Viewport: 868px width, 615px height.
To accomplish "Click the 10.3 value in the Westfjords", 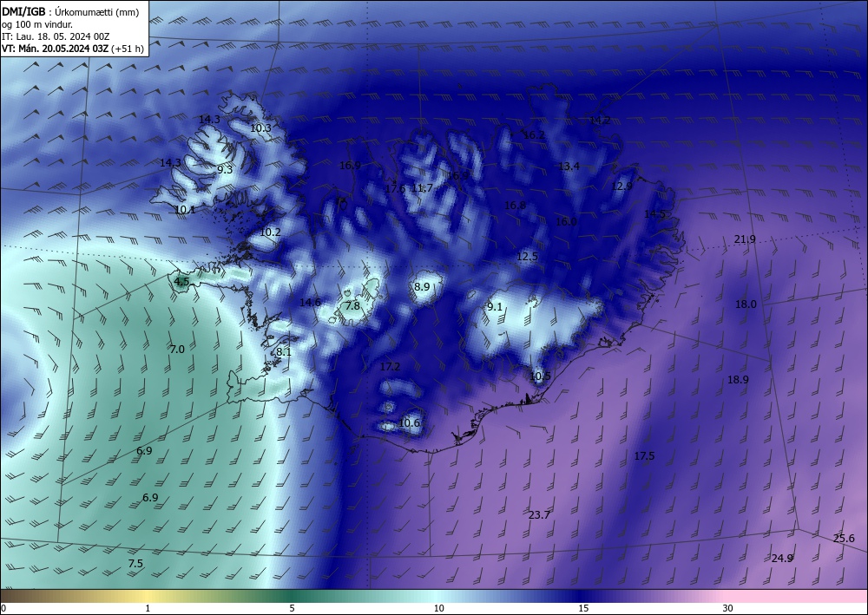I will click(x=260, y=128).
